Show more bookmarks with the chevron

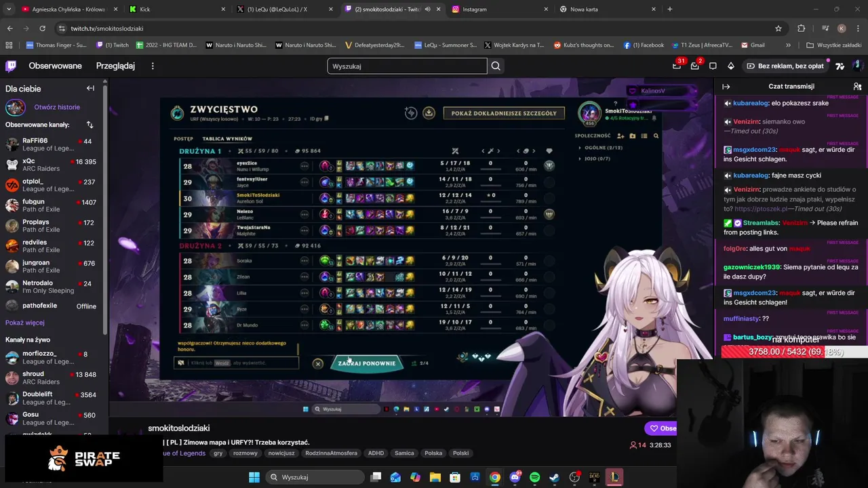pos(788,45)
